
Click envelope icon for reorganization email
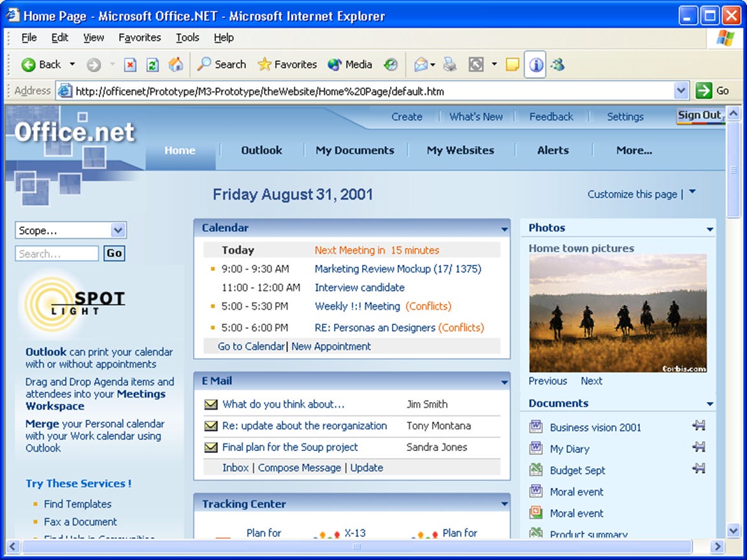(x=210, y=426)
